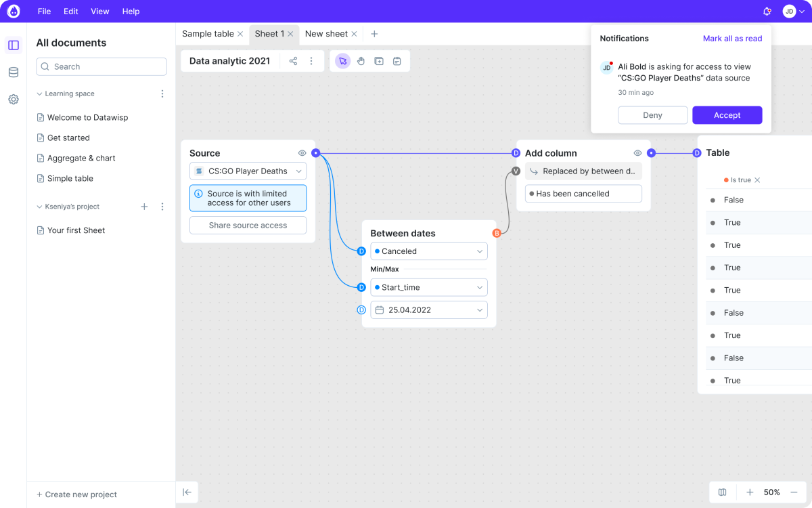
Task: Open the data sources panel in the sidebar
Action: point(13,72)
